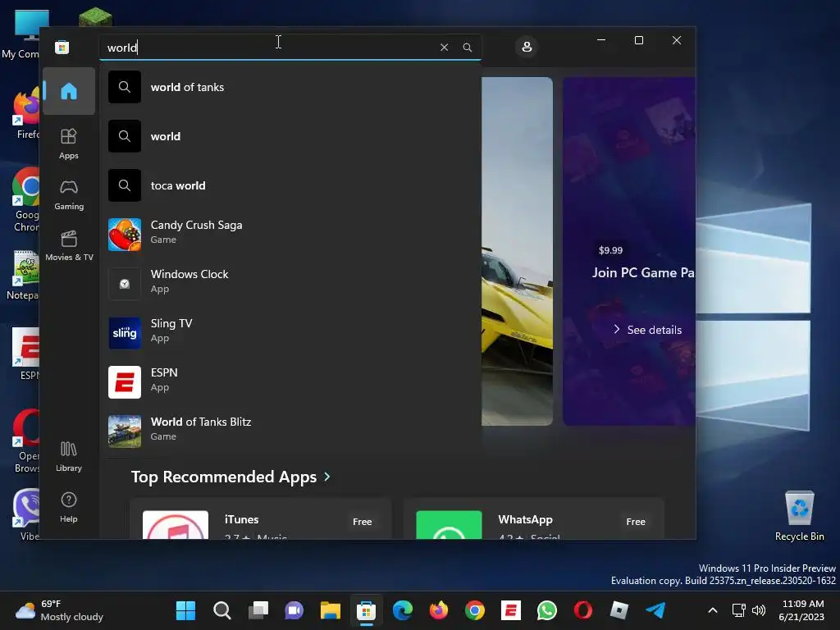This screenshot has height=630, width=840.
Task: Expand Top Recommended Apps with the chevron
Action: [x=326, y=477]
